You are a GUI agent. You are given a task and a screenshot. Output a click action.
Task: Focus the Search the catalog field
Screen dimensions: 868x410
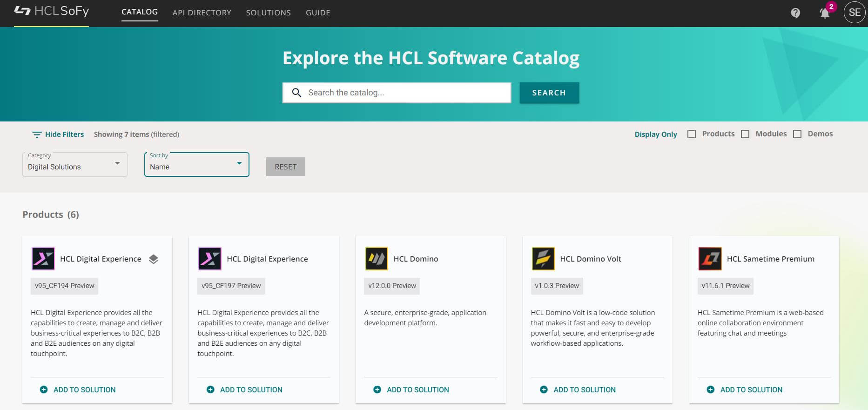397,93
